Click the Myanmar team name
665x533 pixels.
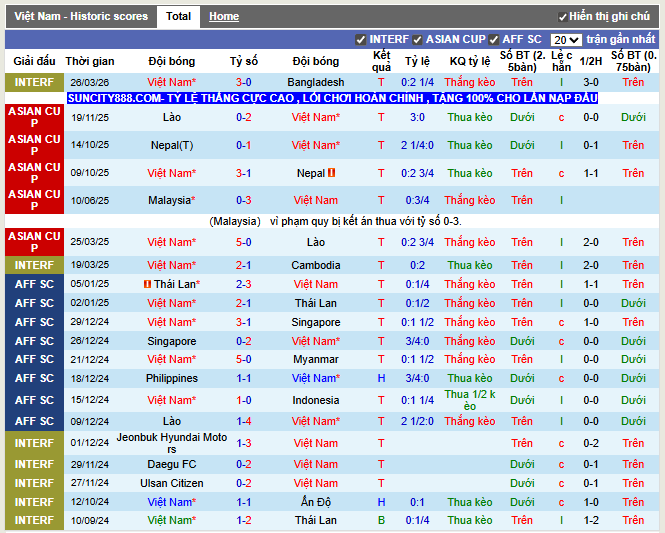[315, 359]
